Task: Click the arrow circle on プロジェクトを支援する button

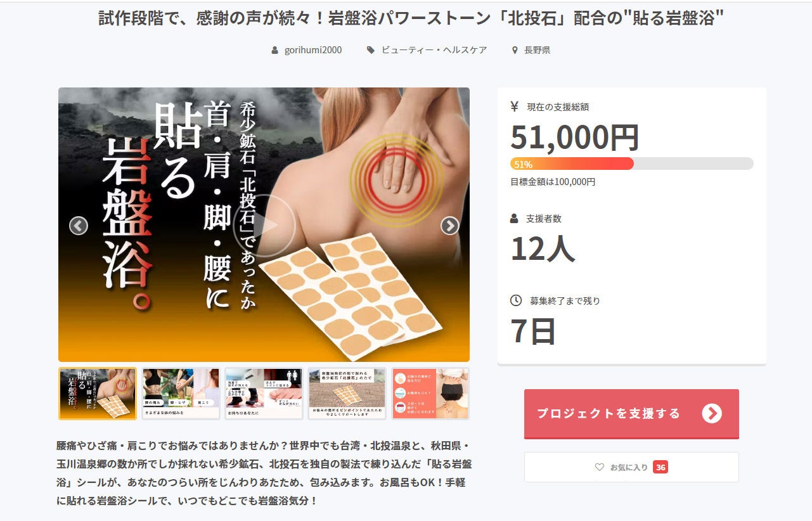Action: 712,414
